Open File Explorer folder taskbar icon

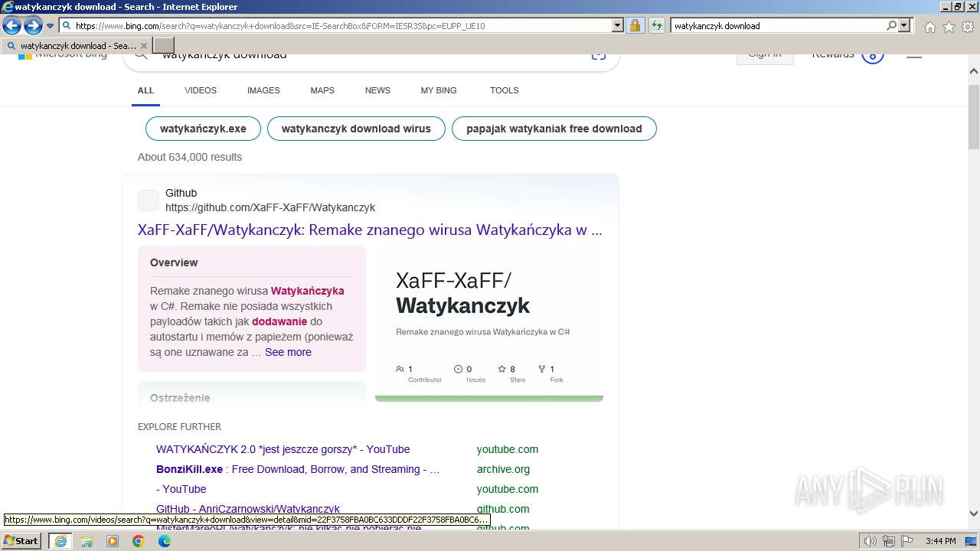pyautogui.click(x=87, y=541)
